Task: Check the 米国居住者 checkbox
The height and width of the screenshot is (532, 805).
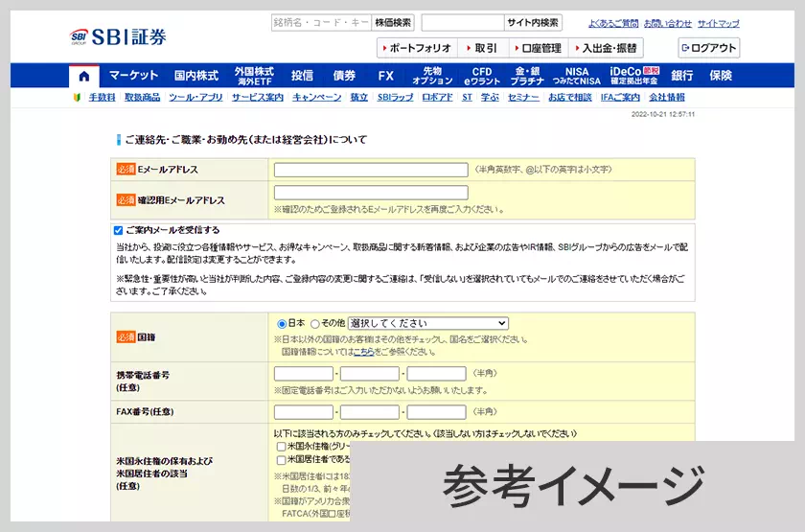Action: click(281, 460)
